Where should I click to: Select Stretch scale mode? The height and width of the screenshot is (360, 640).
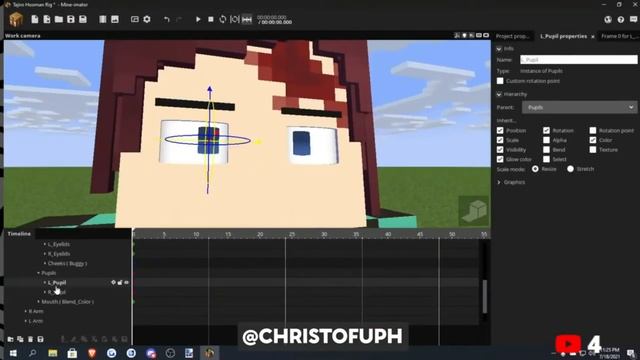[x=570, y=169]
